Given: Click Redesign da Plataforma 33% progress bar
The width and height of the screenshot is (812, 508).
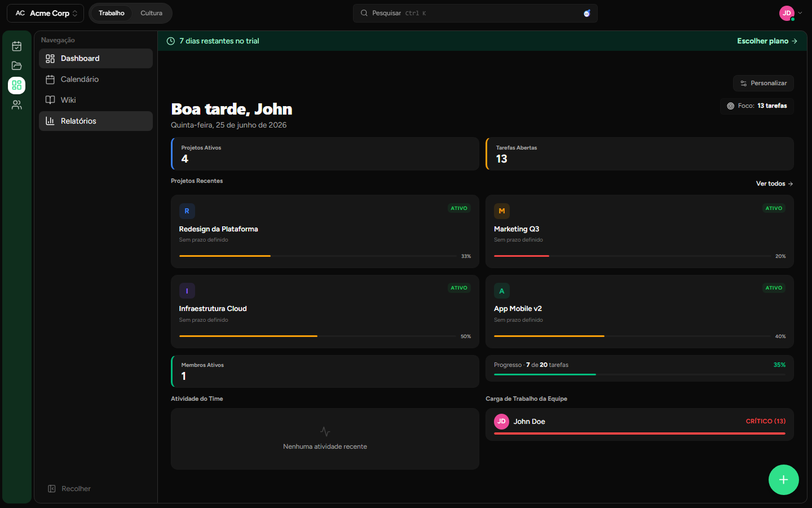Looking at the screenshot, I should (318, 256).
